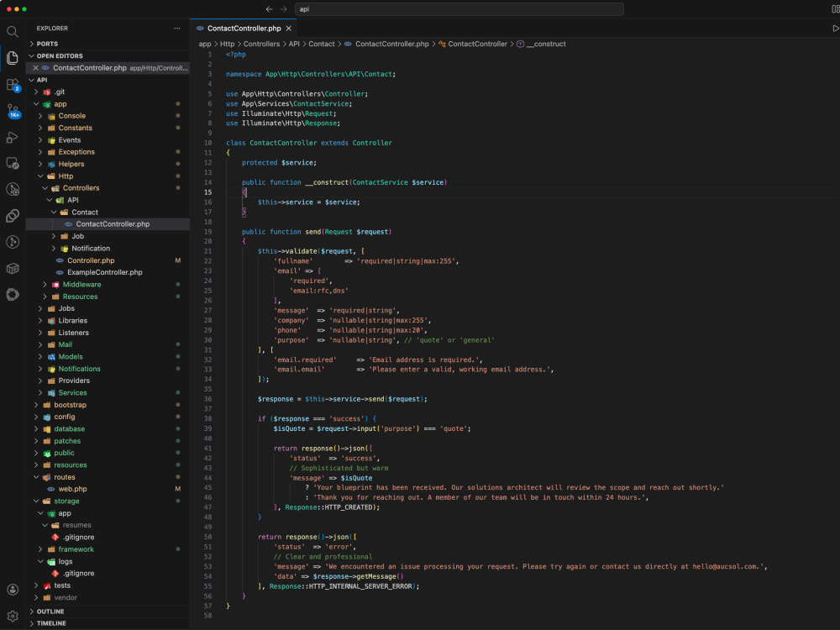Expand the Job folder
The width and height of the screenshot is (840, 630).
tap(108, 236)
